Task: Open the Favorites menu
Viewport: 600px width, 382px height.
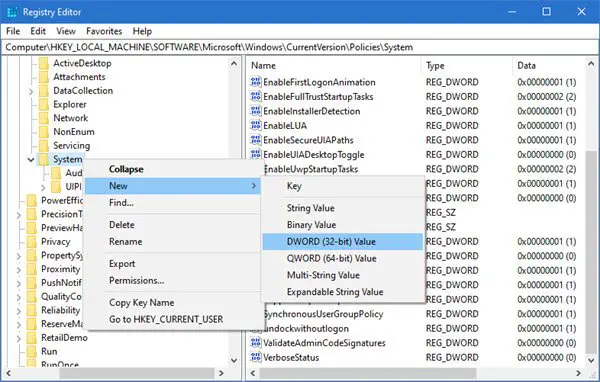Action: click(x=104, y=31)
